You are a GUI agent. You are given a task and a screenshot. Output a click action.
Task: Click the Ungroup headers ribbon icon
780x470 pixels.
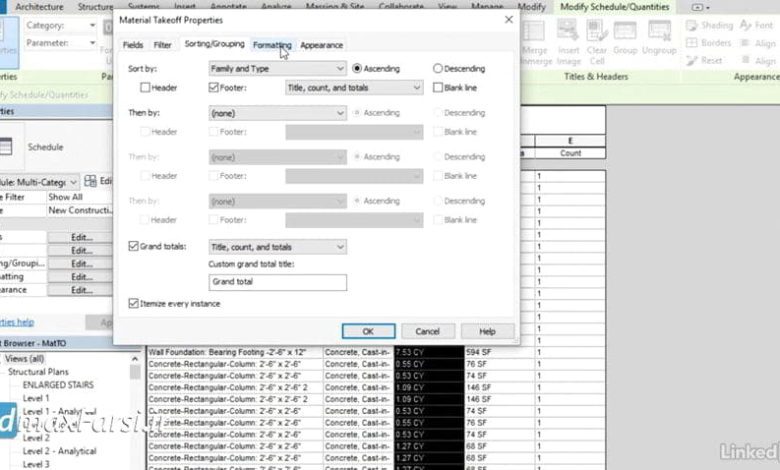coord(660,31)
